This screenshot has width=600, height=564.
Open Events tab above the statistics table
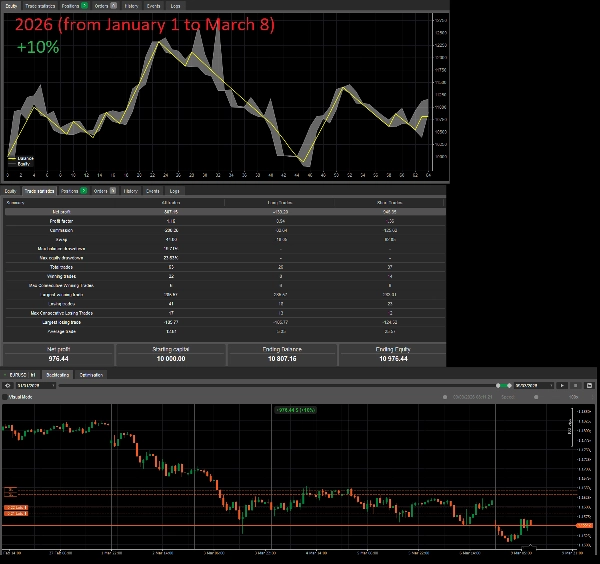point(152,191)
